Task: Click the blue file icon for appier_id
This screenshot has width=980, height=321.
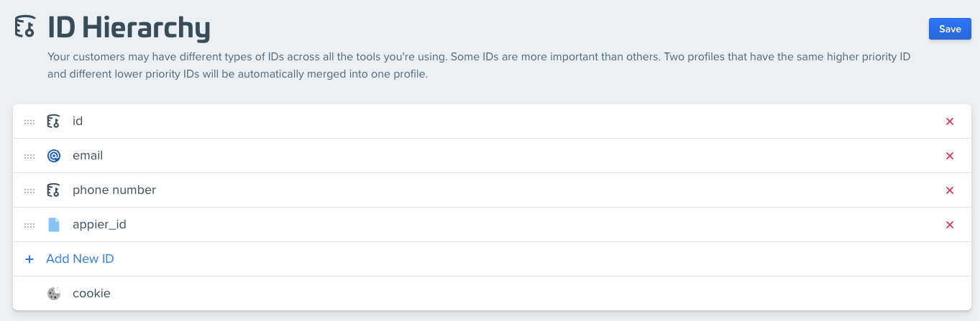Action: pos(53,225)
